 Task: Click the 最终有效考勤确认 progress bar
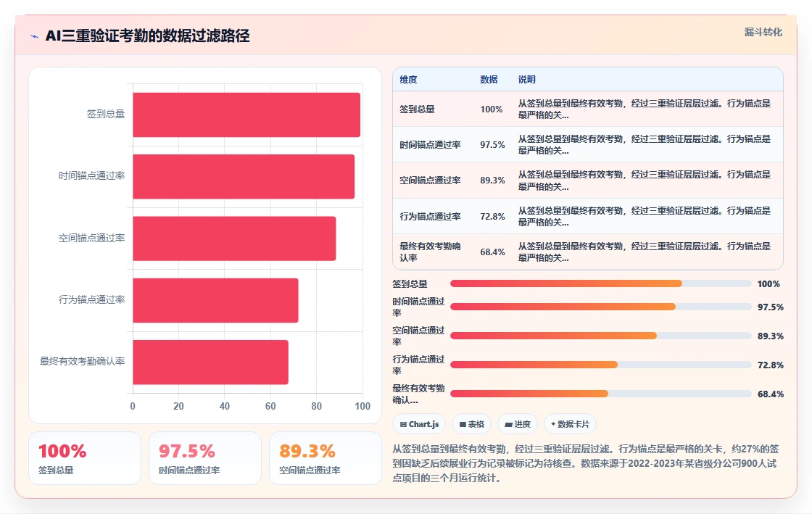pos(601,394)
